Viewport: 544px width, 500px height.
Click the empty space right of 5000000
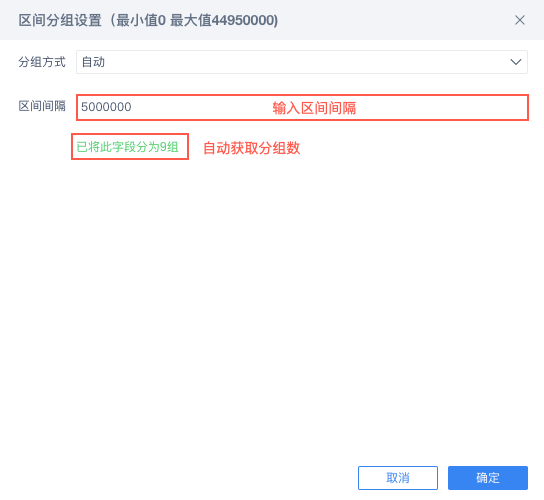point(201,107)
